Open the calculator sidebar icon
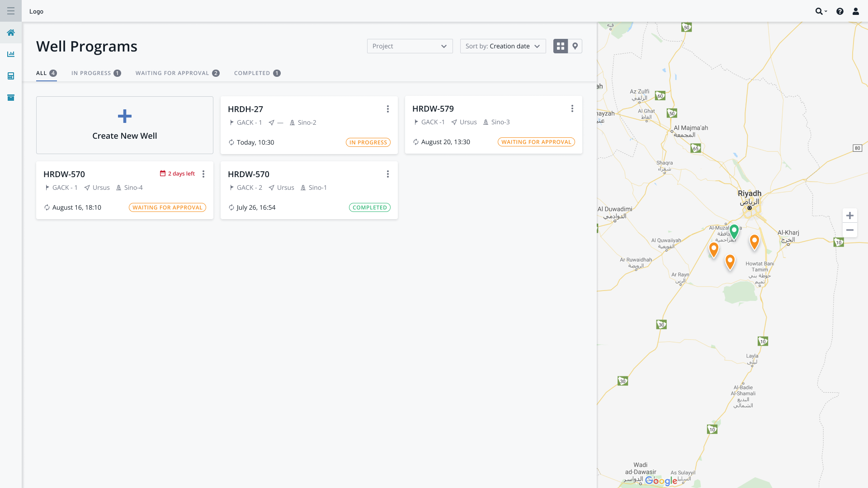The height and width of the screenshot is (488, 868). 11,76
